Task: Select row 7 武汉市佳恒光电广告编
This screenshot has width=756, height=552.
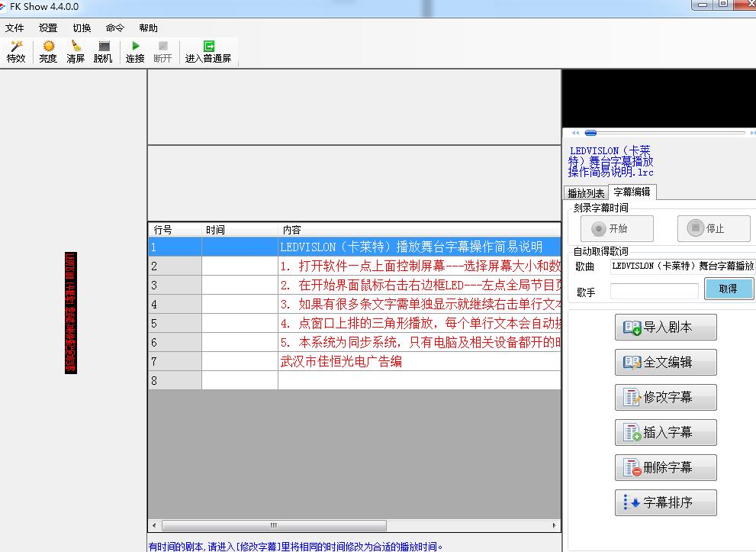Action: [x=341, y=362]
